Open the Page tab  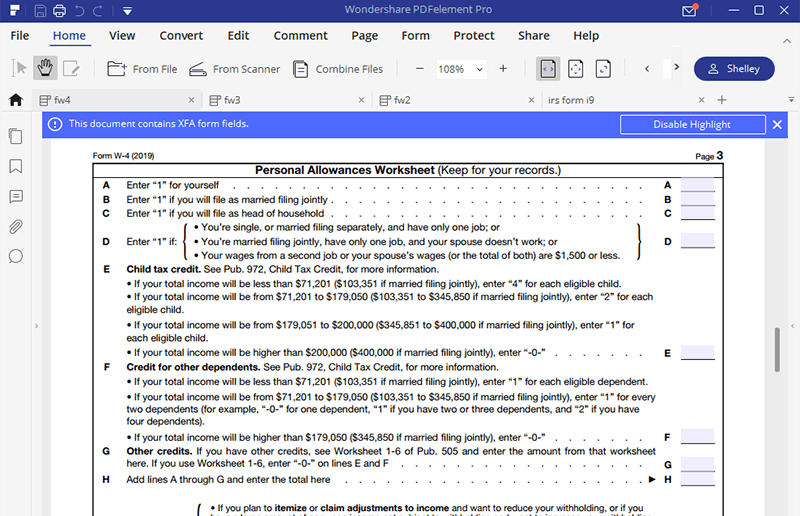click(364, 36)
